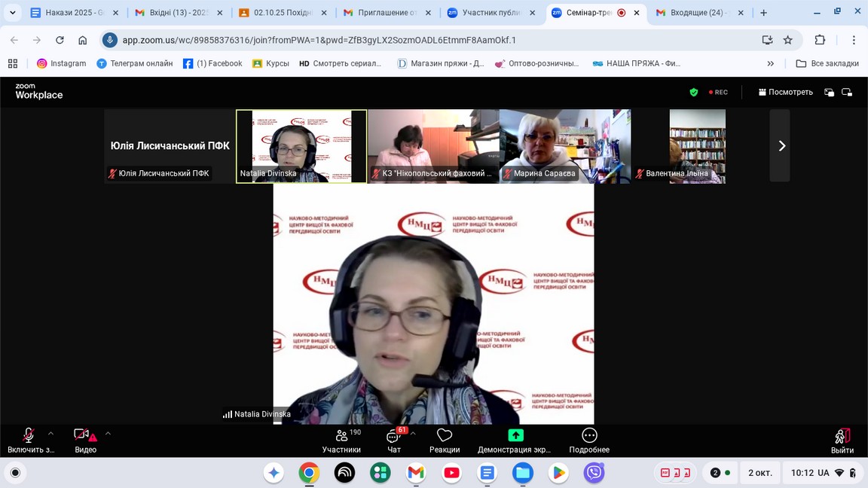Open the Подробнее options menu
This screenshot has width=868, height=488.
[x=589, y=441]
